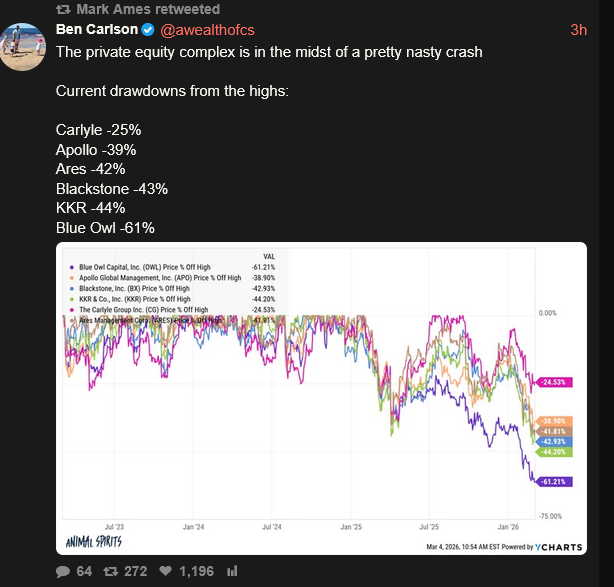Click the -24.53% pink value tag
Screen dimensions: 614x587
pyautogui.click(x=555, y=382)
